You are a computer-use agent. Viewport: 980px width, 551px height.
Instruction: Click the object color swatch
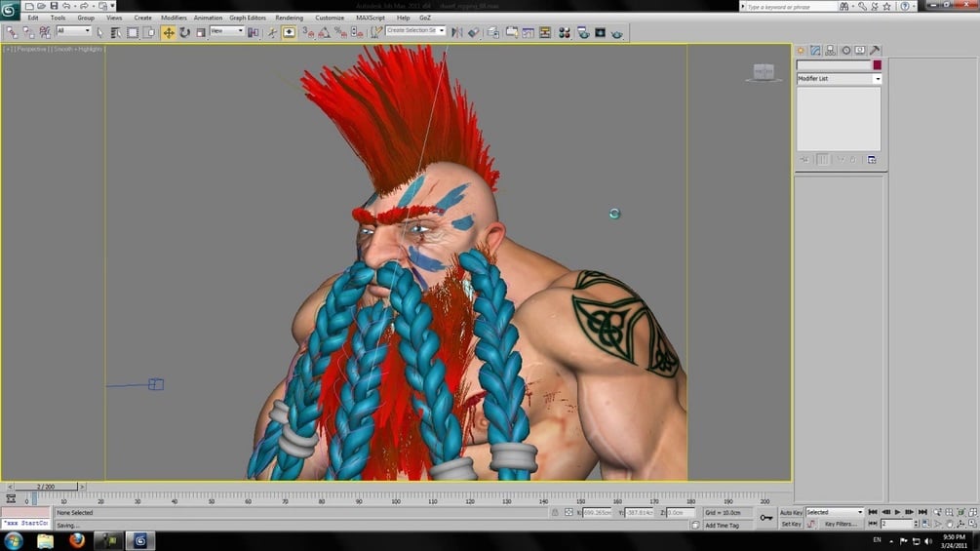point(878,65)
